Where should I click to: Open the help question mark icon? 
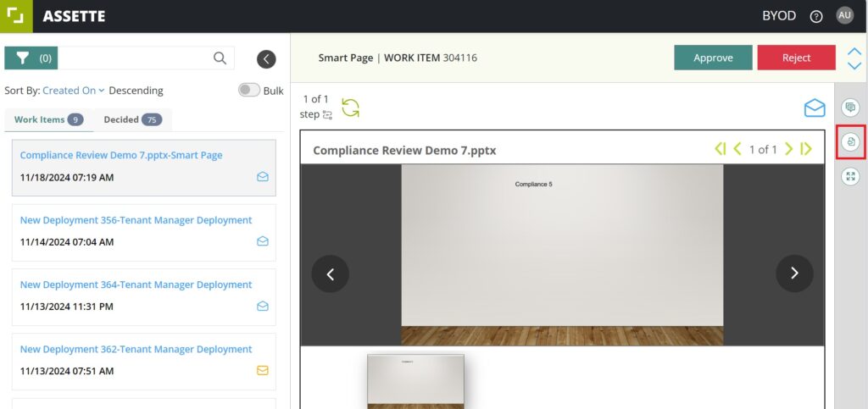816,17
